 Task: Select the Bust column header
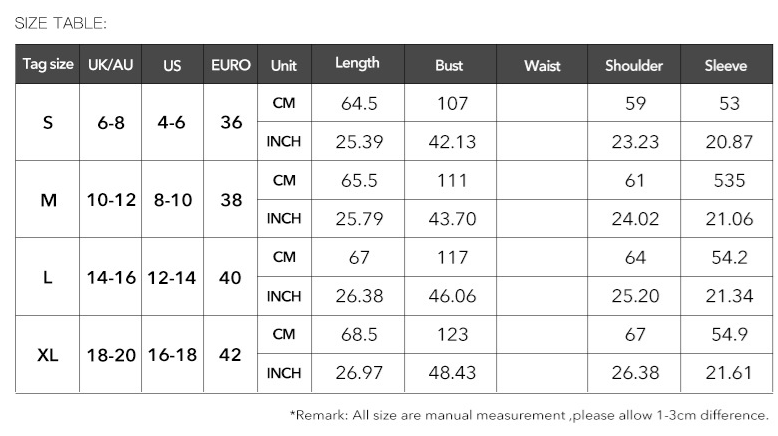tap(449, 65)
